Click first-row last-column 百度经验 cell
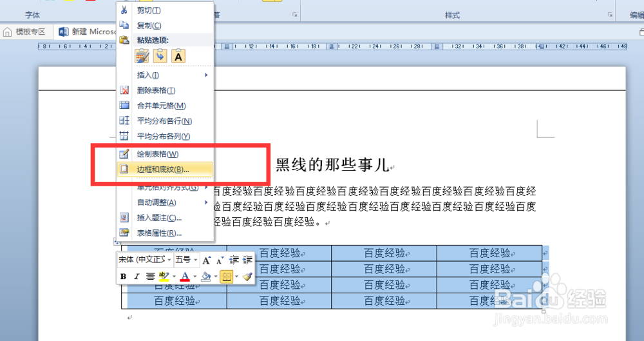 coord(489,253)
